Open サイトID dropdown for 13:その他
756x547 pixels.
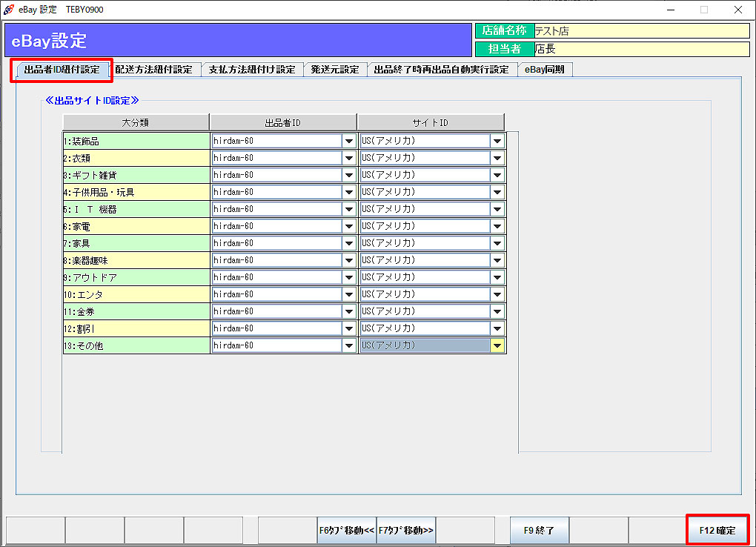tap(497, 345)
